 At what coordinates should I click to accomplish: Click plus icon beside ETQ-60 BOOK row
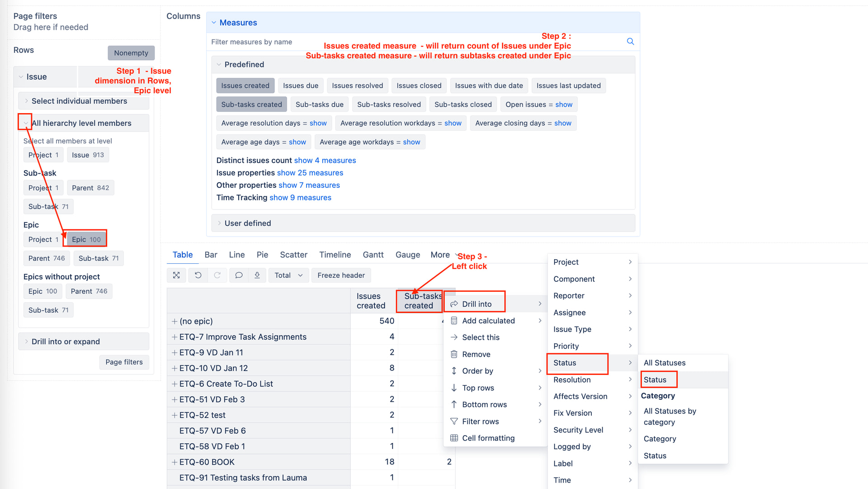pyautogui.click(x=175, y=462)
